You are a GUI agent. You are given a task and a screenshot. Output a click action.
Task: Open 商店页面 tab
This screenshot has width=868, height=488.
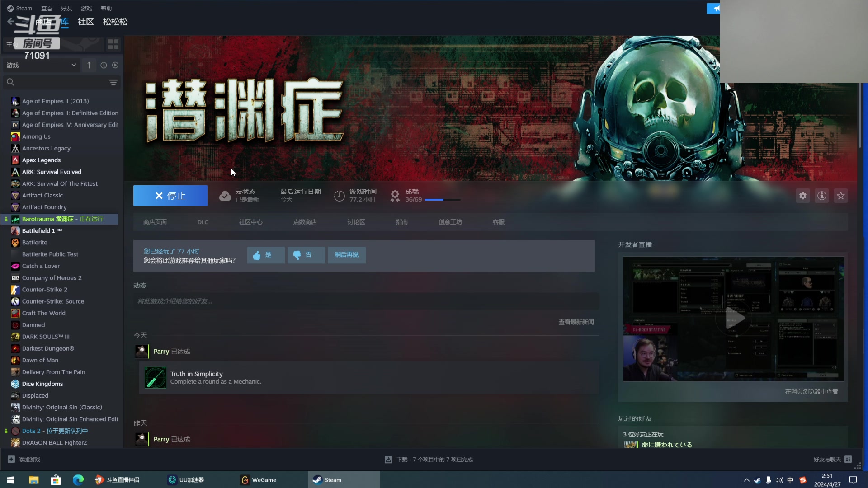tap(155, 222)
